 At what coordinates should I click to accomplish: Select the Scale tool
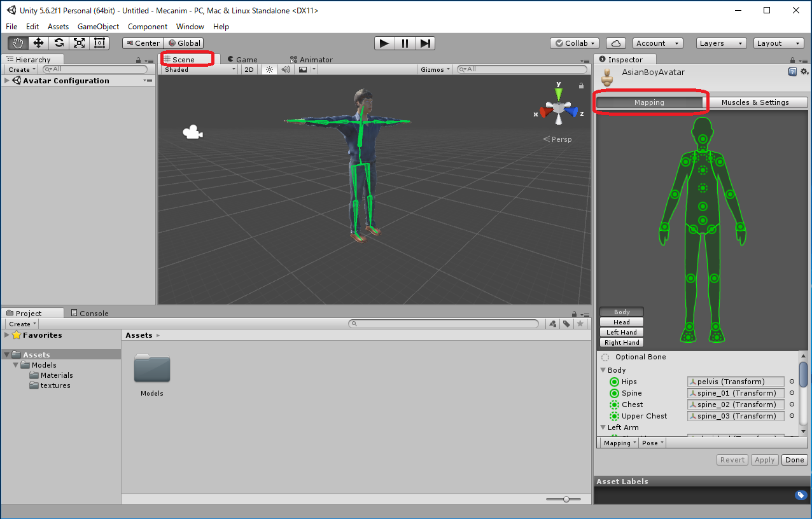click(x=79, y=43)
